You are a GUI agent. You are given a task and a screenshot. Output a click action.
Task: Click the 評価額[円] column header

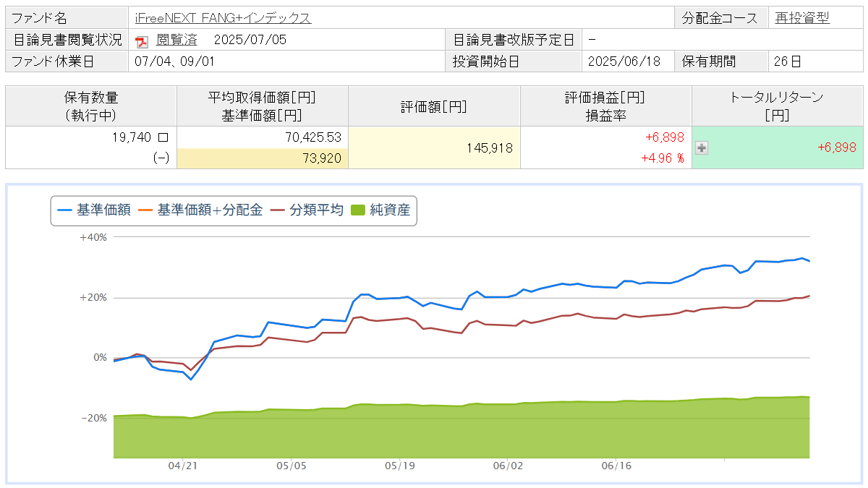coord(434,106)
